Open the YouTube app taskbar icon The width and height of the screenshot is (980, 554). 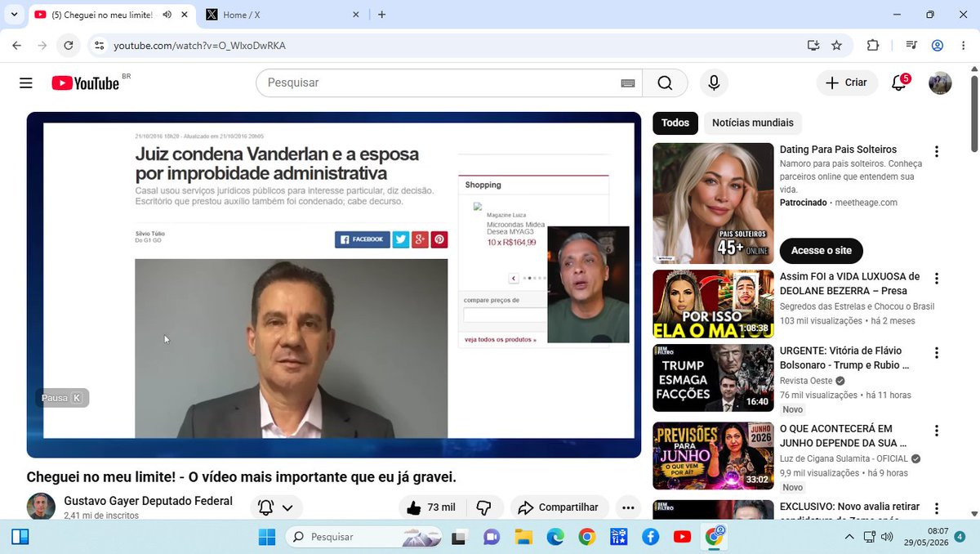pos(683,537)
